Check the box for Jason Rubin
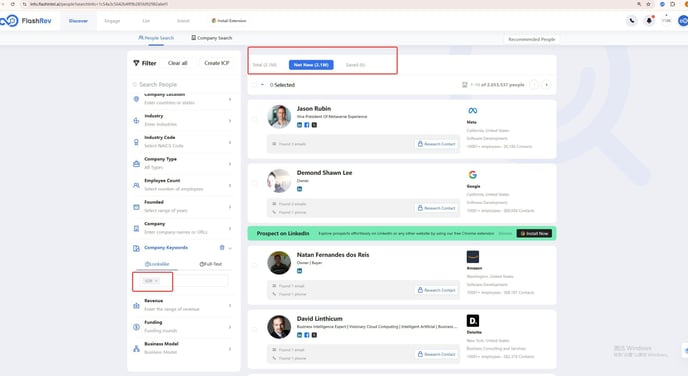This screenshot has width=688, height=376. (254, 119)
